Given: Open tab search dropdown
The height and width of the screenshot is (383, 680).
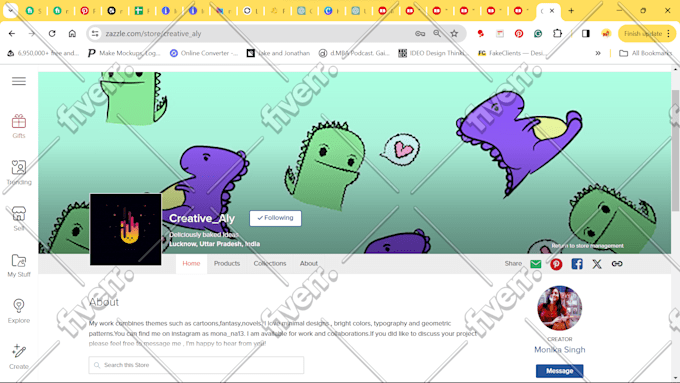Looking at the screenshot, I should point(10,11).
